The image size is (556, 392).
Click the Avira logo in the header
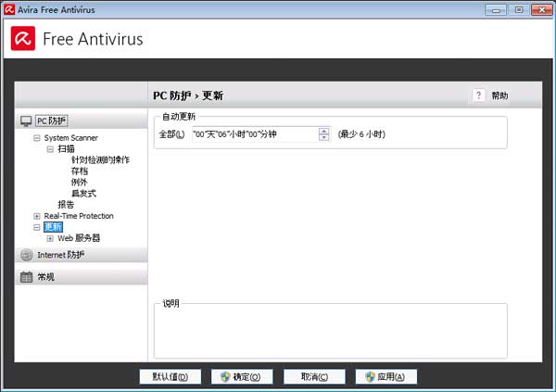pos(23,38)
